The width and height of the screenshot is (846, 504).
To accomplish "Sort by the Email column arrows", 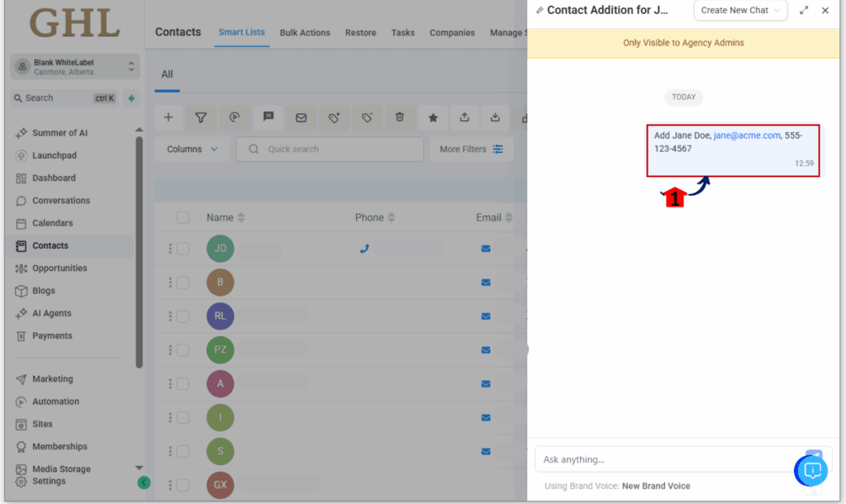I will point(509,217).
